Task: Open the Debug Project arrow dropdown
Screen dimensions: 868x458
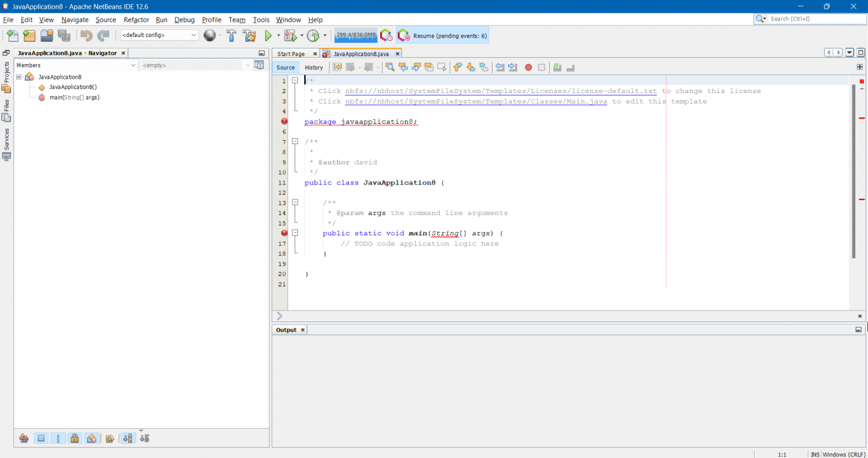Action: [x=301, y=35]
